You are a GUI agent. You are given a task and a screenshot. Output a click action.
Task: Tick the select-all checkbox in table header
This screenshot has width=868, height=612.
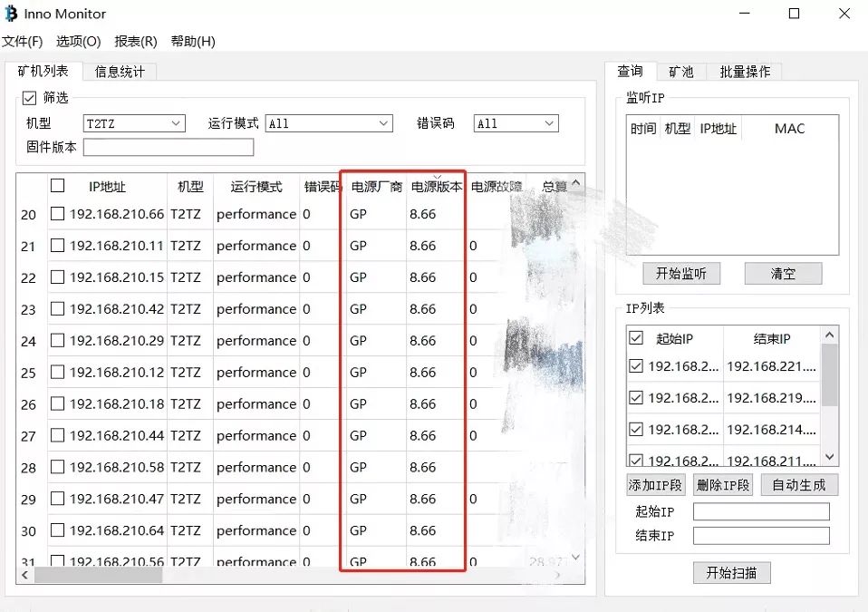pos(58,186)
